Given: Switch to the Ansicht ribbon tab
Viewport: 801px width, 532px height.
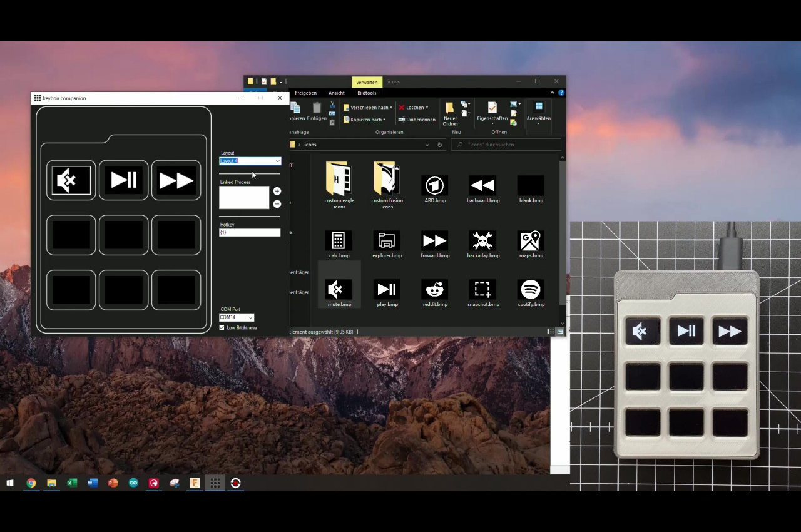Looking at the screenshot, I should [336, 93].
